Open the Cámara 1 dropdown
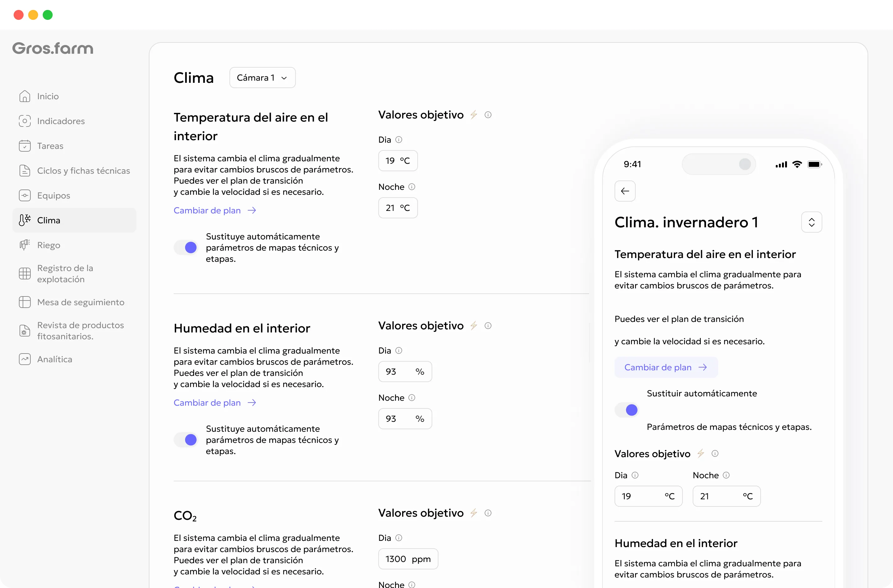The width and height of the screenshot is (893, 588). click(262, 78)
